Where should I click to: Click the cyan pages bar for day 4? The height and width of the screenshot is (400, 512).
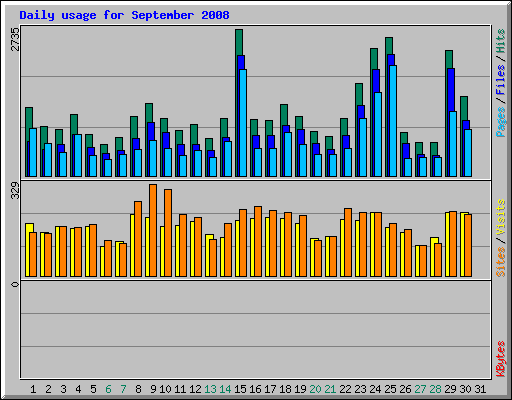(x=78, y=155)
